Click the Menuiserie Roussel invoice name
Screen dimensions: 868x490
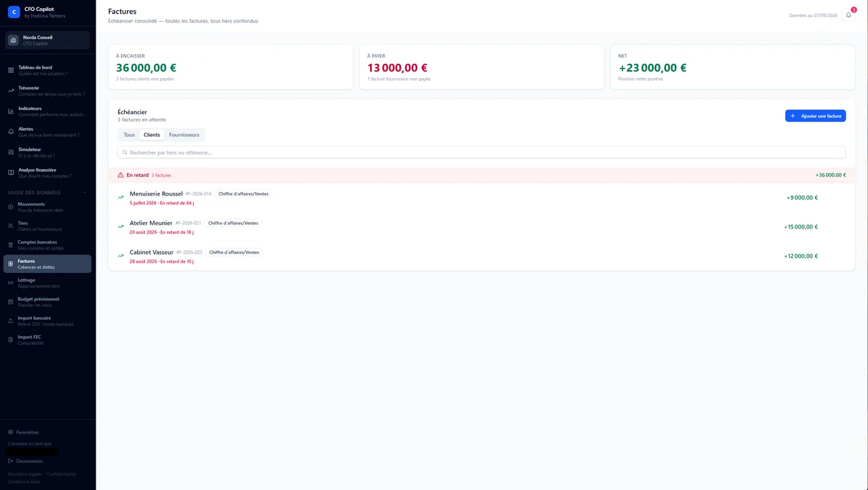(x=156, y=194)
